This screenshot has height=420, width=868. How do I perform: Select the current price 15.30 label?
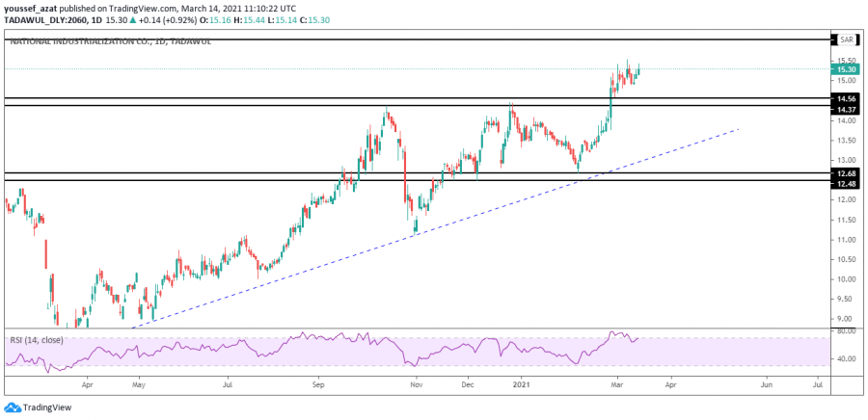click(x=846, y=68)
